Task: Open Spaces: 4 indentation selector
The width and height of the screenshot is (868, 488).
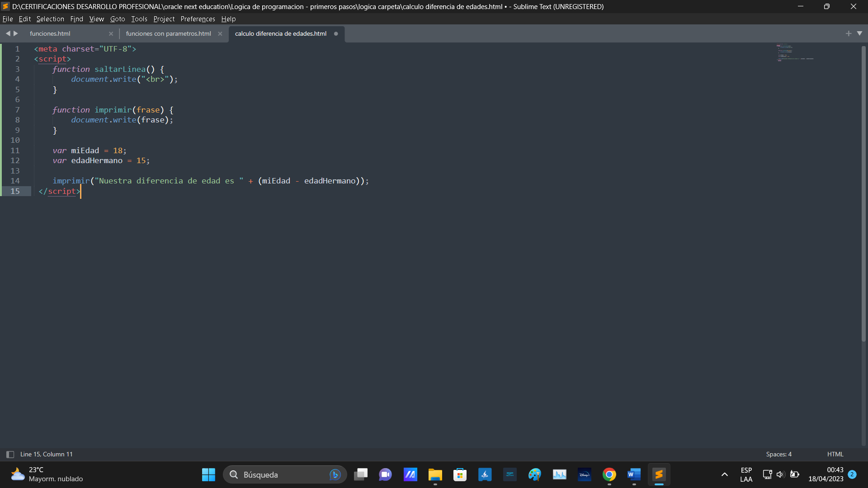Action: tap(778, 454)
